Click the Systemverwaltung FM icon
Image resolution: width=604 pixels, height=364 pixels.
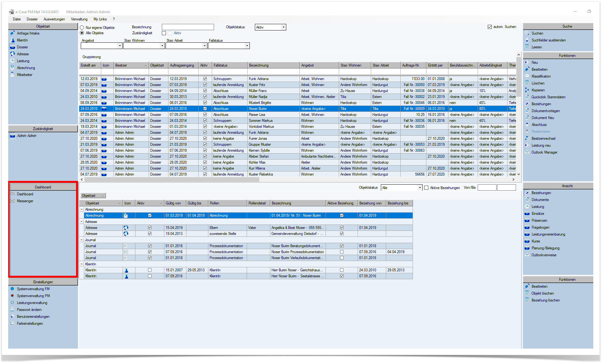12,289
